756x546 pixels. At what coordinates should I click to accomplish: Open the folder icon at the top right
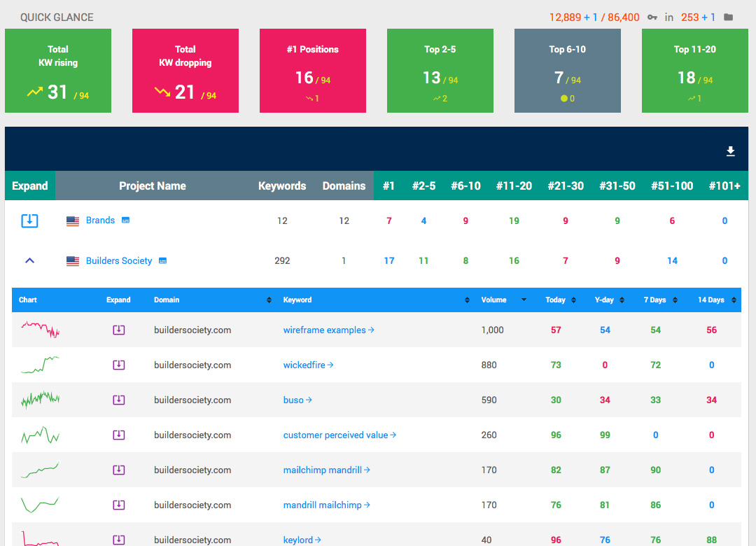[x=728, y=17]
